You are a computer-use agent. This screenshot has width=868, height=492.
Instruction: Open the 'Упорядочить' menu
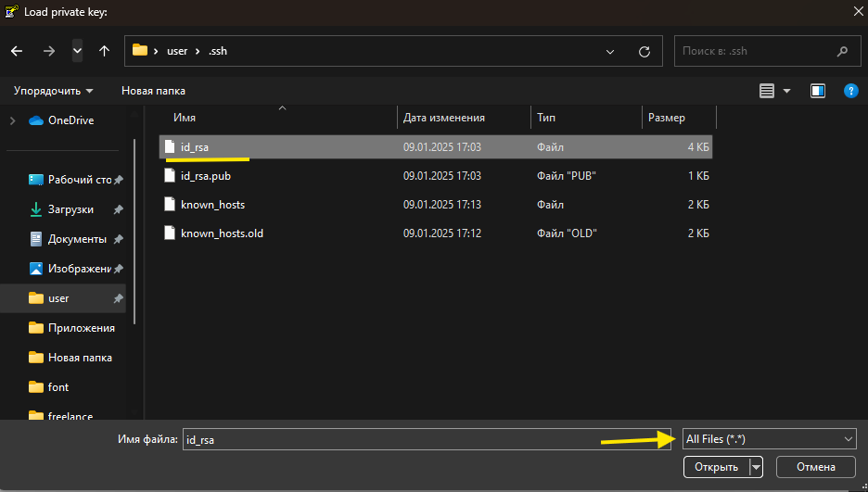53,91
